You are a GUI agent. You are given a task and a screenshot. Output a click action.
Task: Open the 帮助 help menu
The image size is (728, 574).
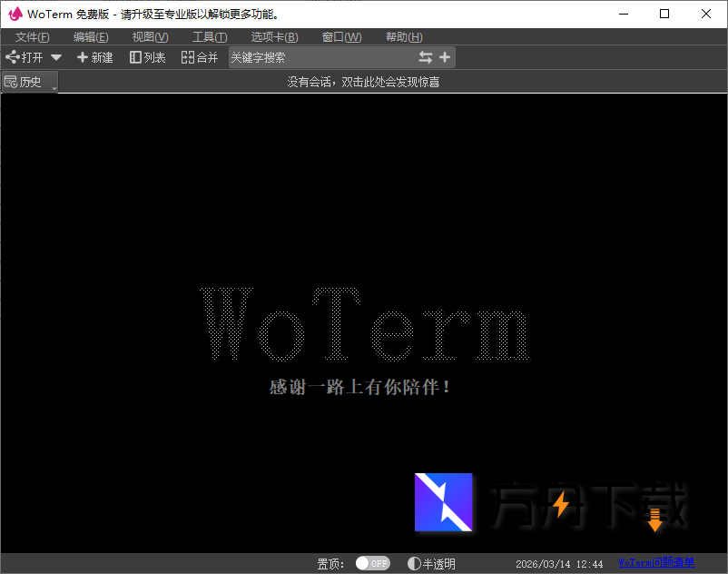click(x=402, y=37)
